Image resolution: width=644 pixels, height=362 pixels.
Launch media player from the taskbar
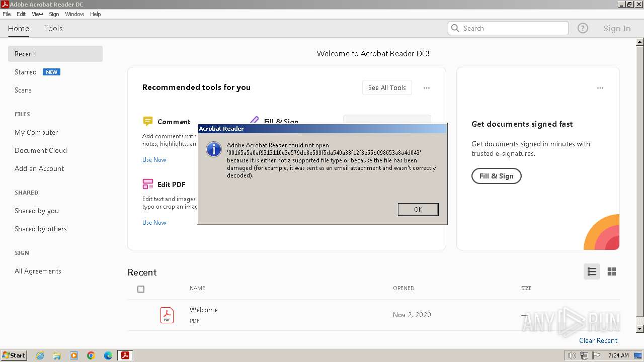74,355
